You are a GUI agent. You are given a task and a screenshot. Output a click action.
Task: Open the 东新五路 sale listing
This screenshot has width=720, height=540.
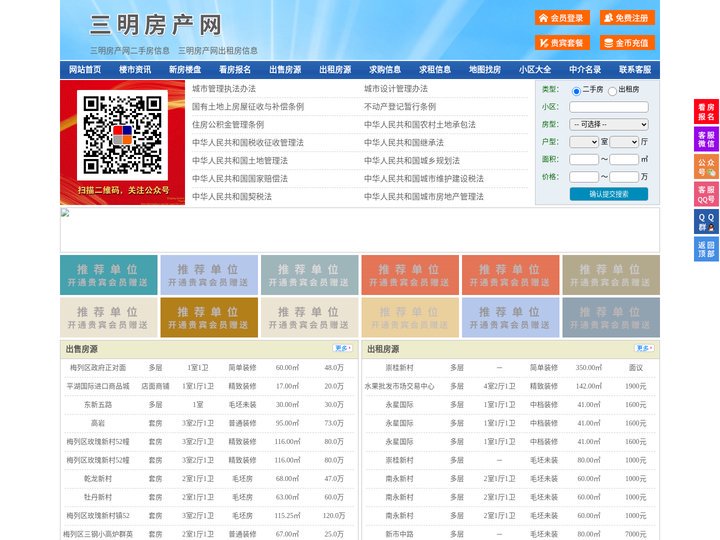pyautogui.click(x=98, y=405)
